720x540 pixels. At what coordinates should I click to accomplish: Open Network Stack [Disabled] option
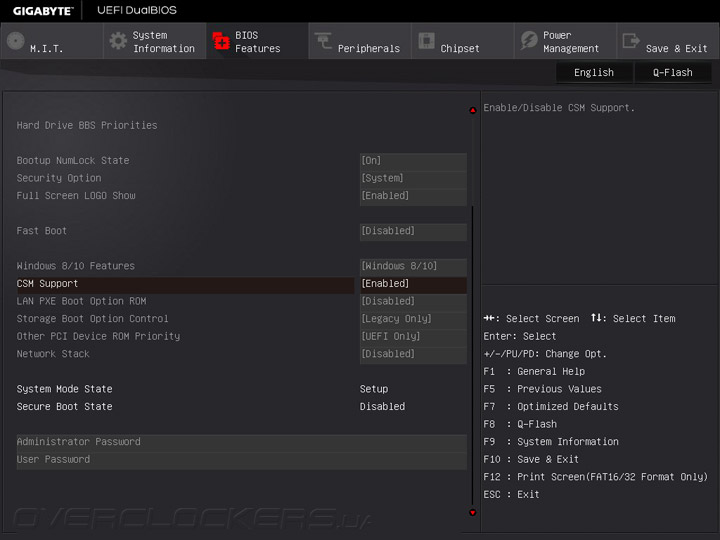click(x=413, y=354)
